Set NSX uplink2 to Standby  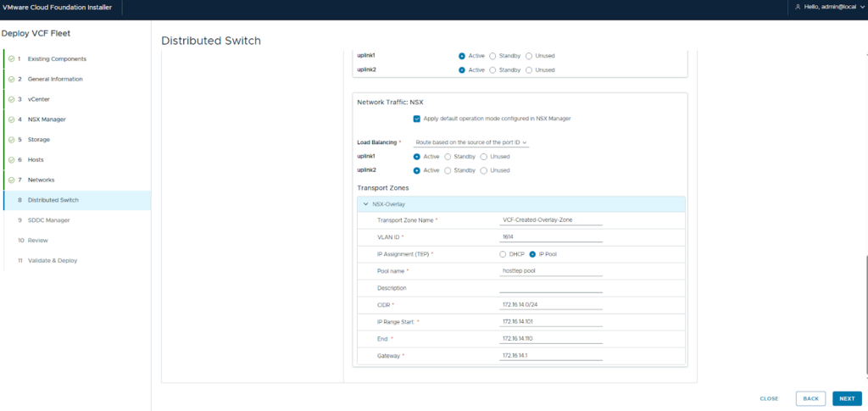(448, 170)
